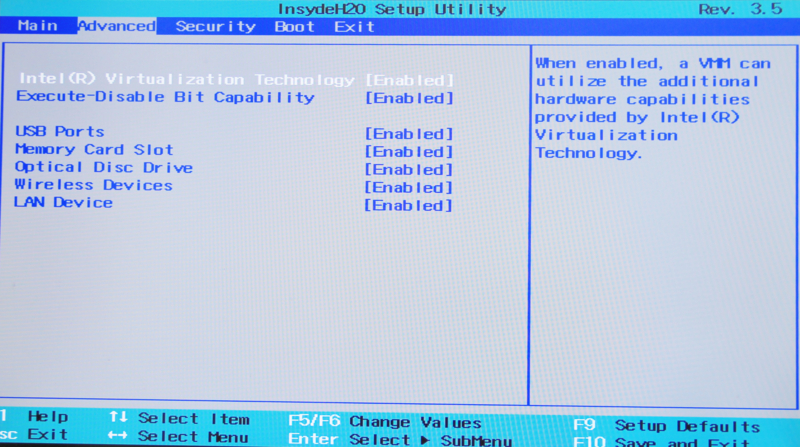Select the LAN Device label

[63, 202]
